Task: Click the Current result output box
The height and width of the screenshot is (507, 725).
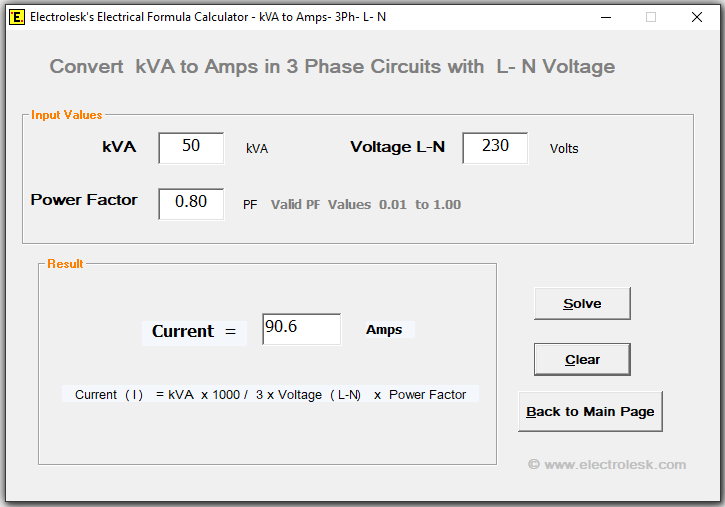Action: pos(301,329)
